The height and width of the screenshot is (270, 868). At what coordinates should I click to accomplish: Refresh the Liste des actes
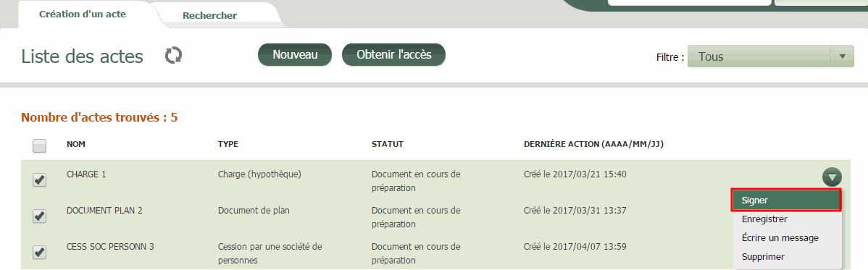point(173,55)
